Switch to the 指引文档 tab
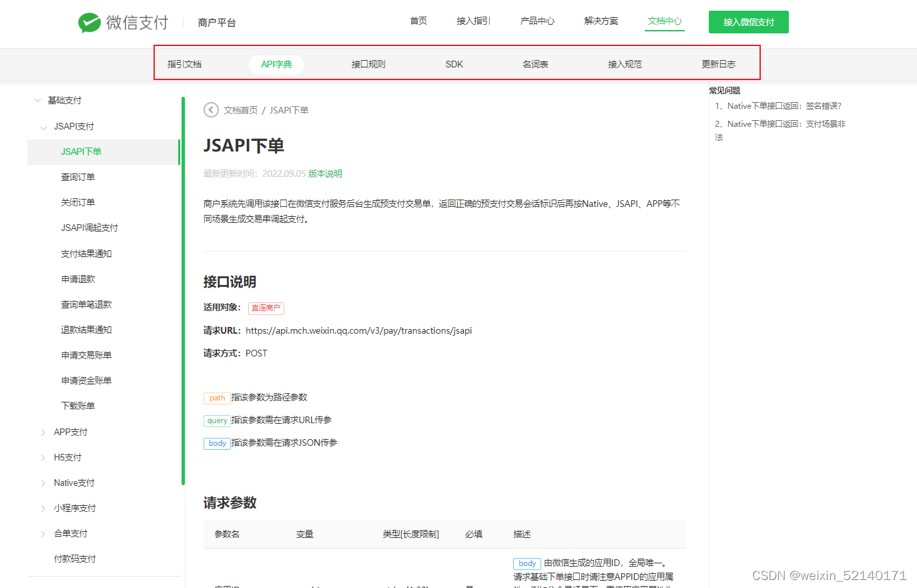 [x=184, y=64]
